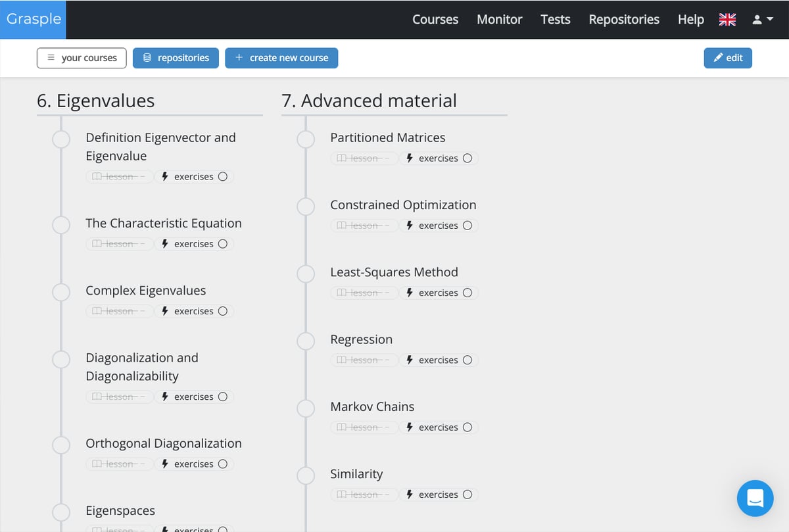Viewport: 789px width, 532px height.
Task: Click lightning exercises icon for Complex Eigenvalues
Action: pos(165,311)
